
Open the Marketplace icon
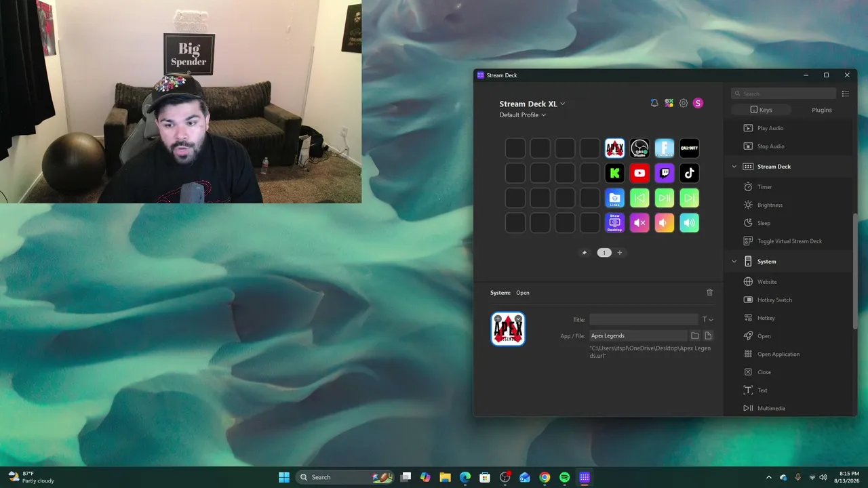[x=669, y=103]
